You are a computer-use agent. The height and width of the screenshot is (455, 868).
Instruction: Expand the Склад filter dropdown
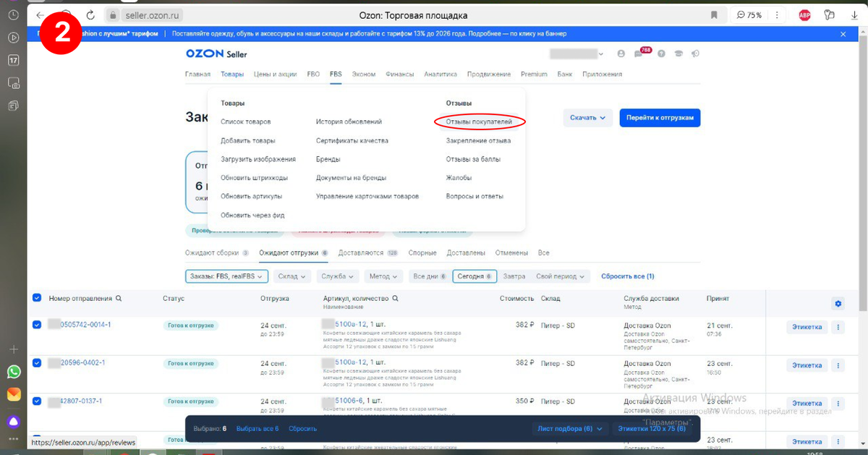[x=293, y=276]
